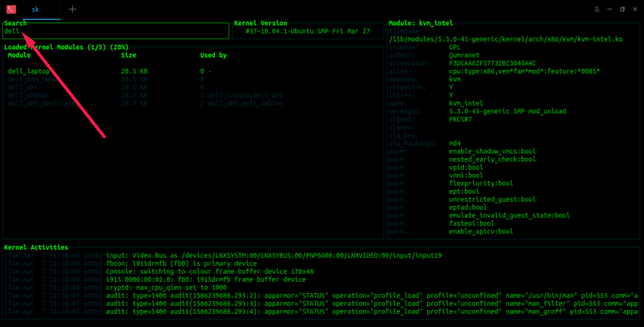Click parm ept:bool
The height and width of the screenshot is (327, 644).
[464, 191]
